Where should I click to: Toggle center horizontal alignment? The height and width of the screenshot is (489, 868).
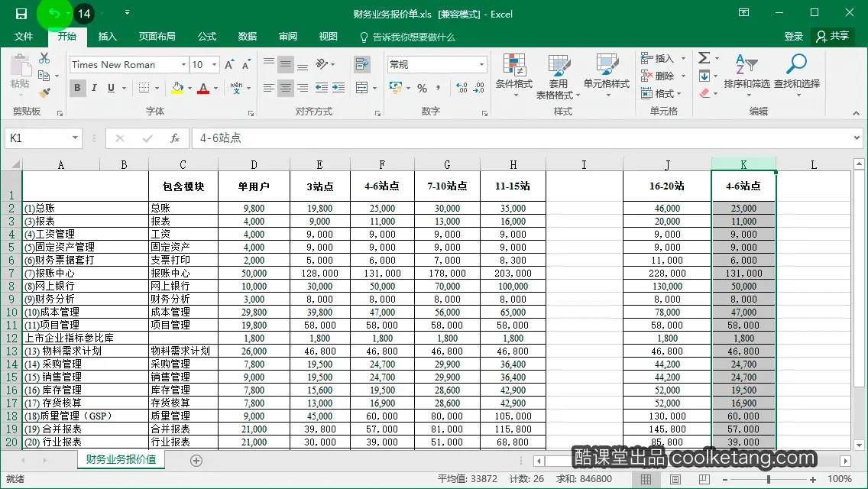pos(286,88)
